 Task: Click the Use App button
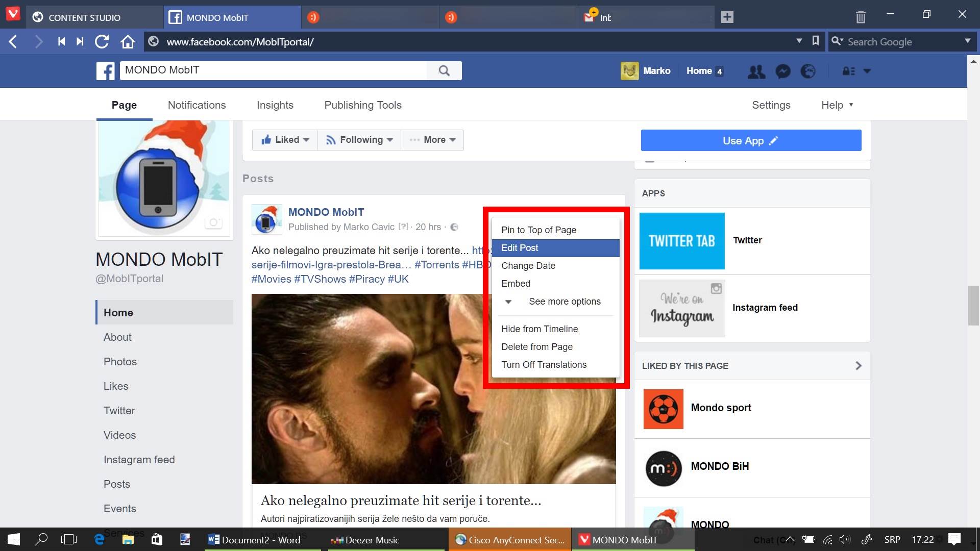[751, 140]
